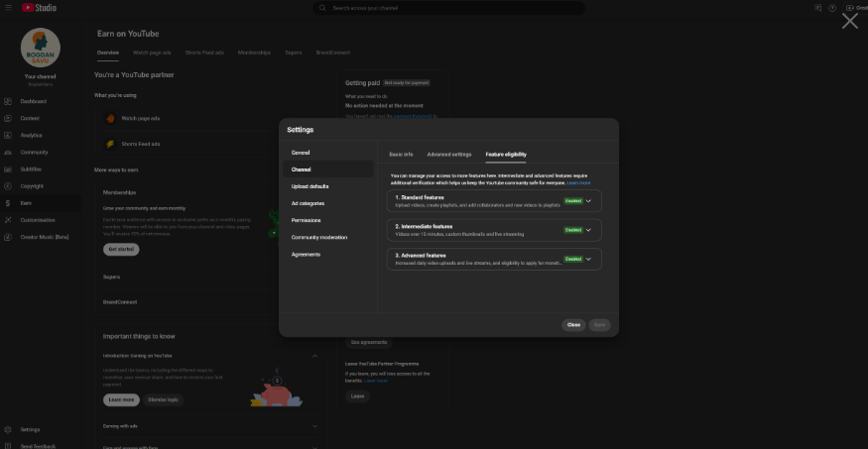Click the Search across your channel field
Image resolution: width=868 pixels, height=449 pixels.
point(449,8)
